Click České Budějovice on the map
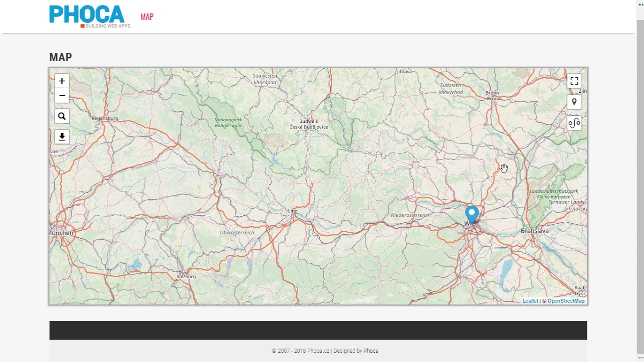Image resolution: width=644 pixels, height=362 pixels. (x=308, y=127)
